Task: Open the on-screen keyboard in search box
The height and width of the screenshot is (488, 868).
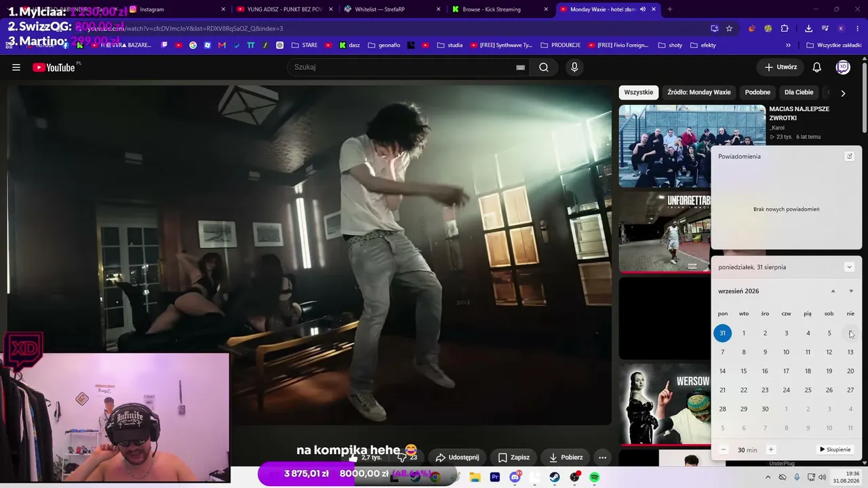Action: pyautogui.click(x=520, y=67)
